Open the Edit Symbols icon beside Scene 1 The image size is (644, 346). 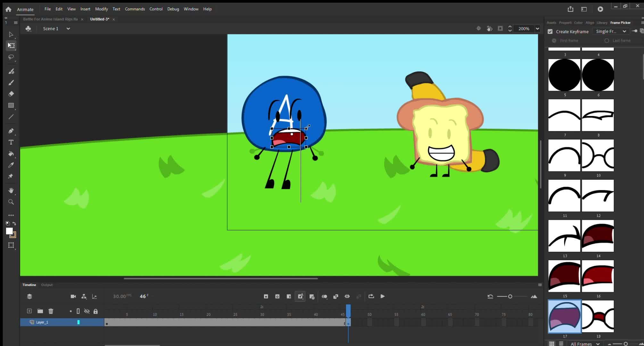[x=28, y=29]
